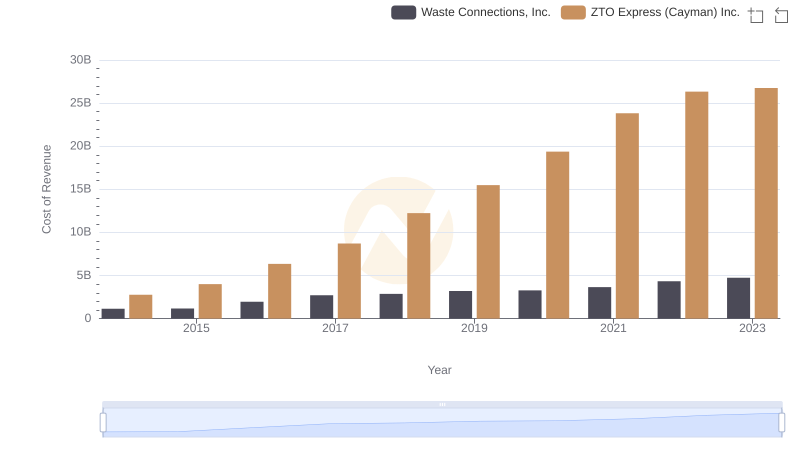Grab the right range slider handle
The height and width of the screenshot is (461, 800).
[x=781, y=423]
